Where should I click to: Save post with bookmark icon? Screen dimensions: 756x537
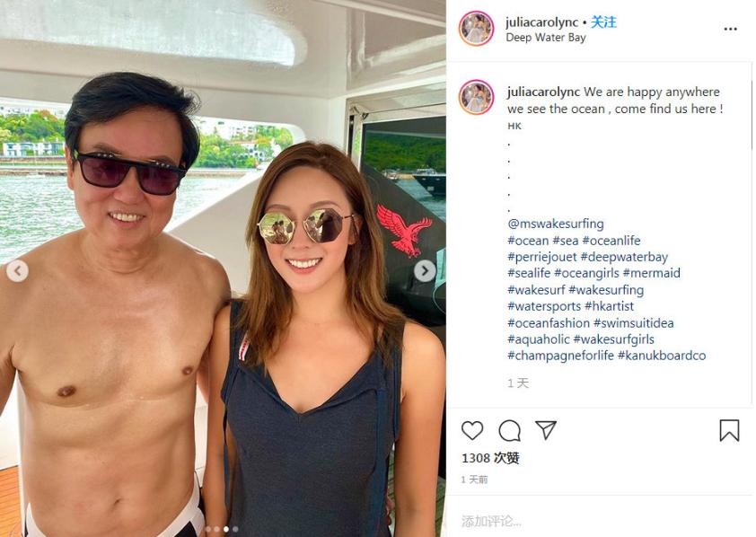(x=729, y=430)
